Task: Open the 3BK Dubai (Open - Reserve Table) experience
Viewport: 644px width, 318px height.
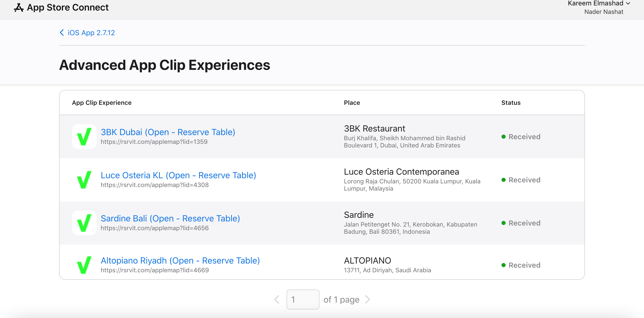Action: click(168, 132)
